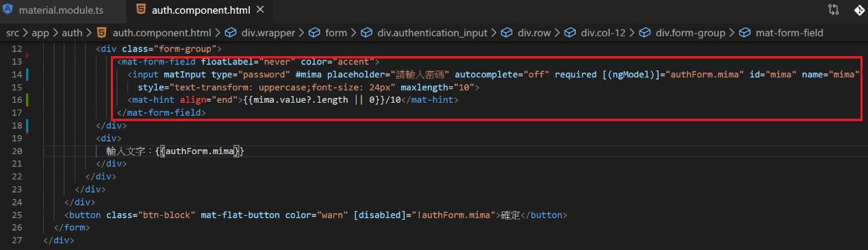868x250 pixels.
Task: Open the mat-form-field breadcrumb
Action: [789, 33]
